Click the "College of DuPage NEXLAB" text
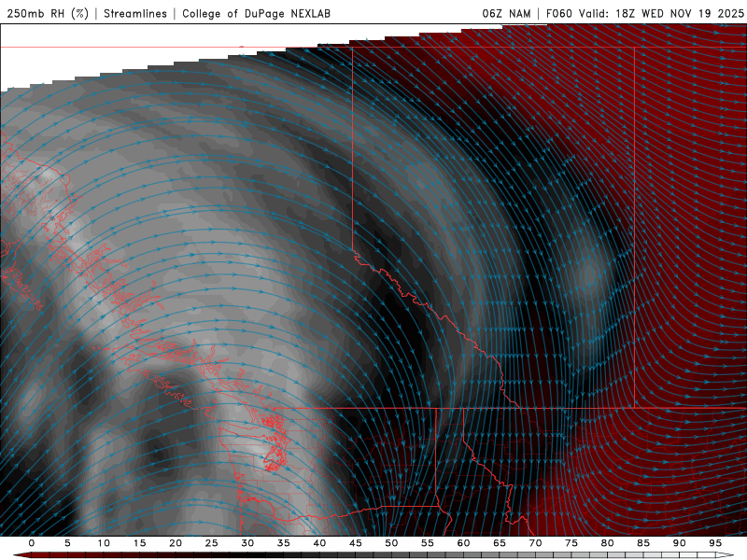Image resolution: width=747 pixels, height=560 pixels. pyautogui.click(x=256, y=13)
